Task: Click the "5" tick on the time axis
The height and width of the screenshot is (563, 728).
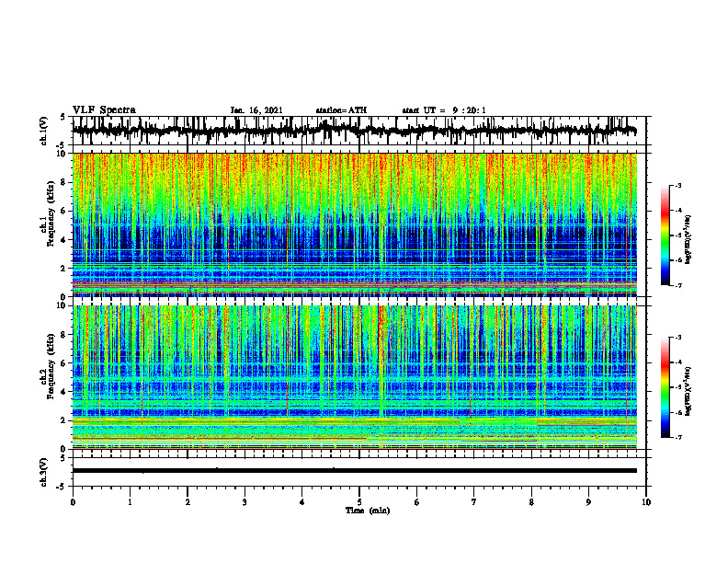Action: [x=359, y=502]
